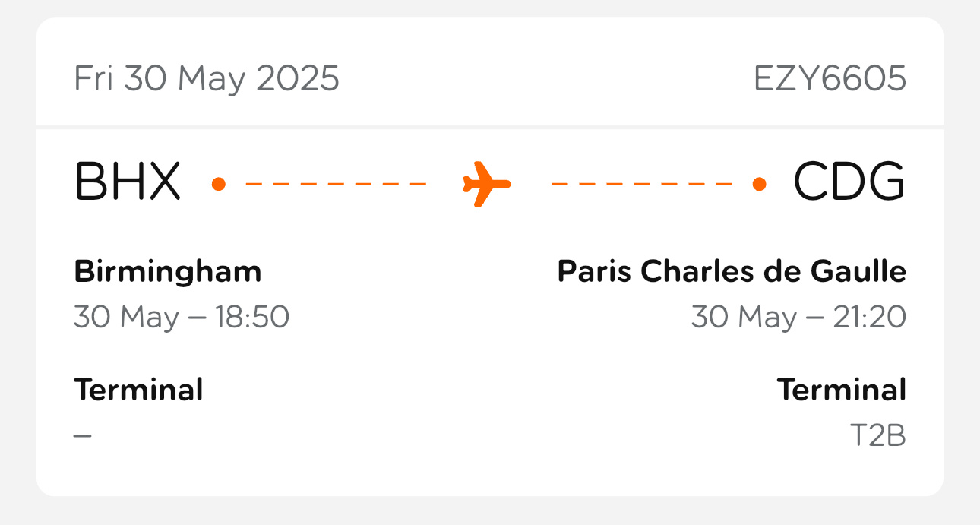Click the orange departure dot beside BHX
The image size is (980, 525).
click(x=219, y=184)
